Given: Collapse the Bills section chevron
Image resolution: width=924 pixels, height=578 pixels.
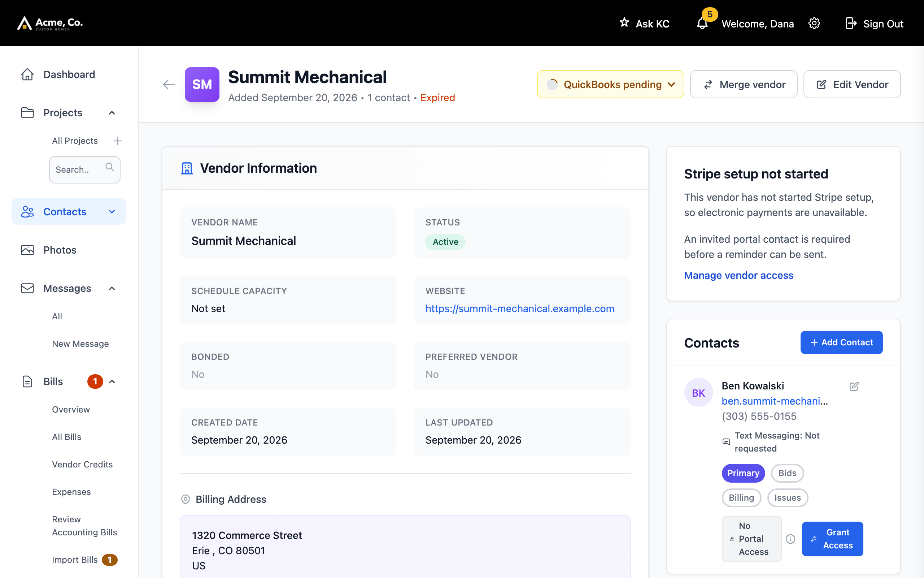Looking at the screenshot, I should point(112,381).
